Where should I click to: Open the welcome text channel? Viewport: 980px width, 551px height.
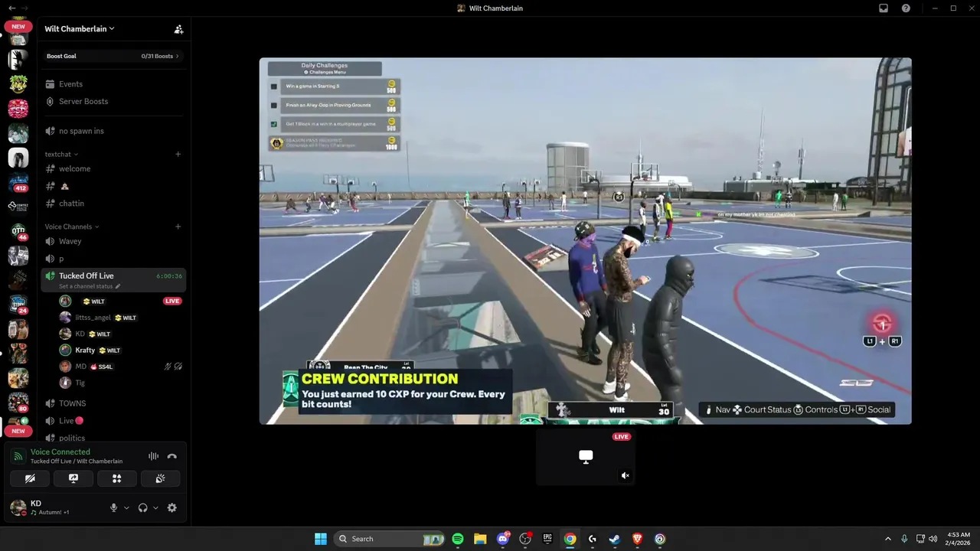point(113,168)
